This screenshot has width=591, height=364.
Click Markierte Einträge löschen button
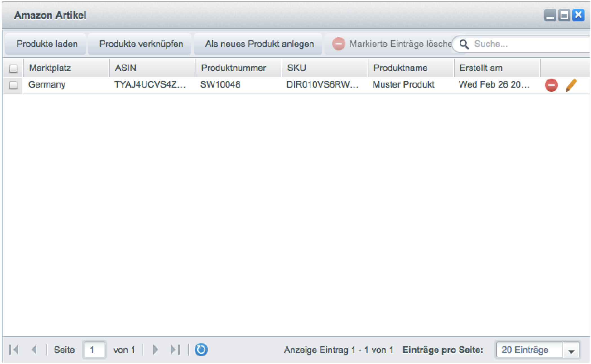392,44
